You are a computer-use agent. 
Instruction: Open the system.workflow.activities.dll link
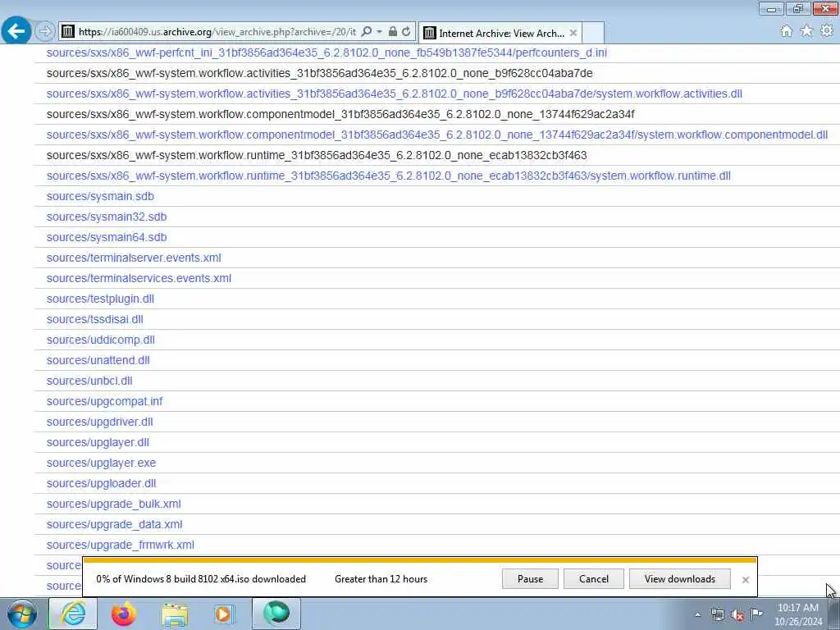[x=395, y=94]
